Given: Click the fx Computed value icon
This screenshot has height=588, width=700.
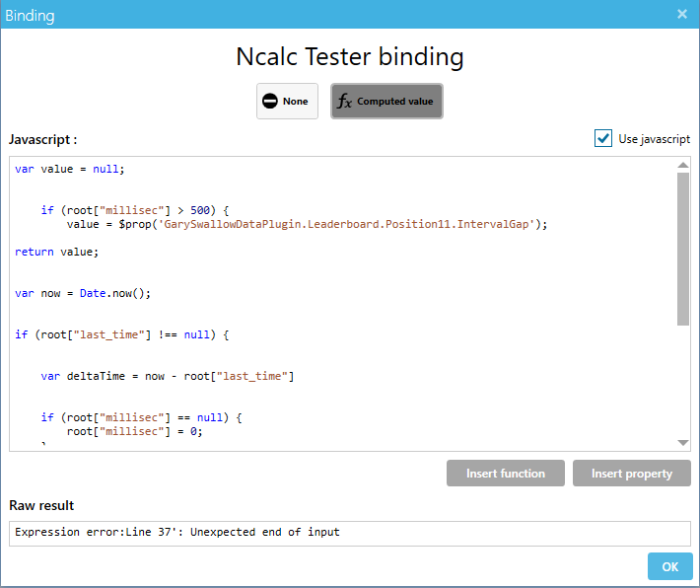Looking at the screenshot, I should [345, 101].
